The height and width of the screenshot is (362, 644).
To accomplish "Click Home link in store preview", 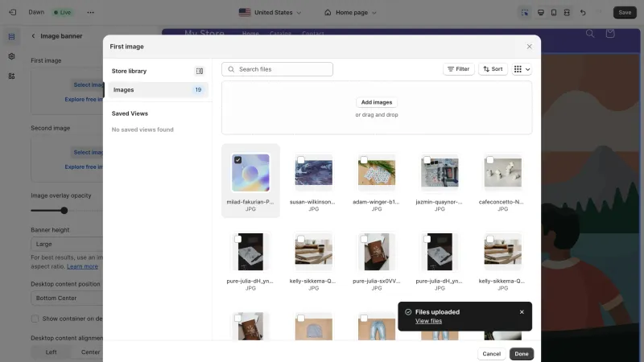I will [250, 33].
